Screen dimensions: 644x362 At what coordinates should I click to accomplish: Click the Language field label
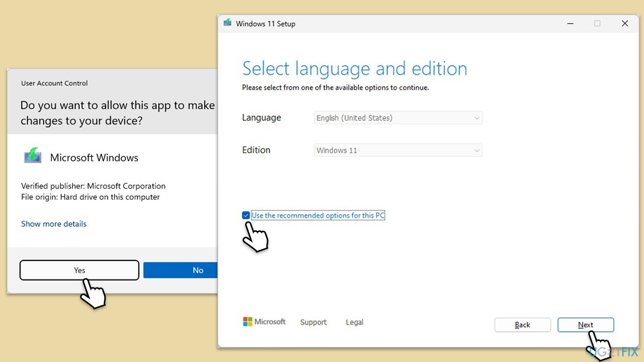(262, 118)
